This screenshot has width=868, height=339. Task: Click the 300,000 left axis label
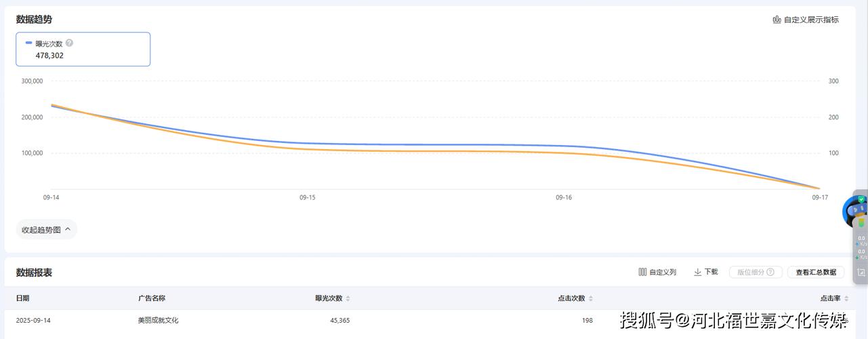(x=33, y=81)
